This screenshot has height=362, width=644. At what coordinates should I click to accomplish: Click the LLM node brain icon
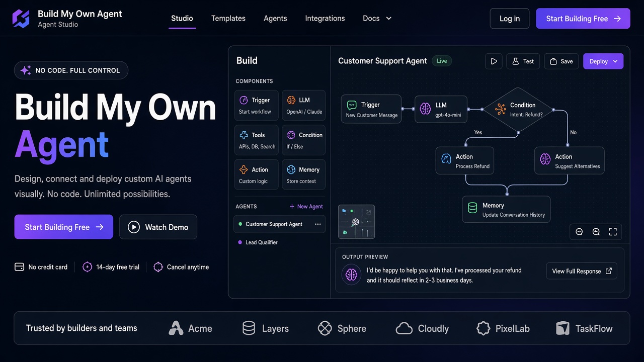pyautogui.click(x=426, y=109)
